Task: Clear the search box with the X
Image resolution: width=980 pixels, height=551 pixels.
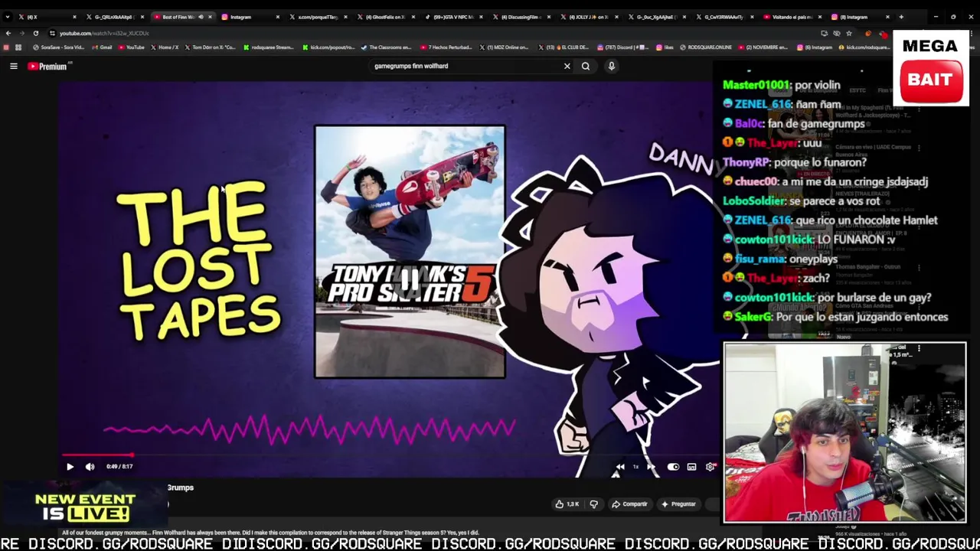Action: [567, 67]
